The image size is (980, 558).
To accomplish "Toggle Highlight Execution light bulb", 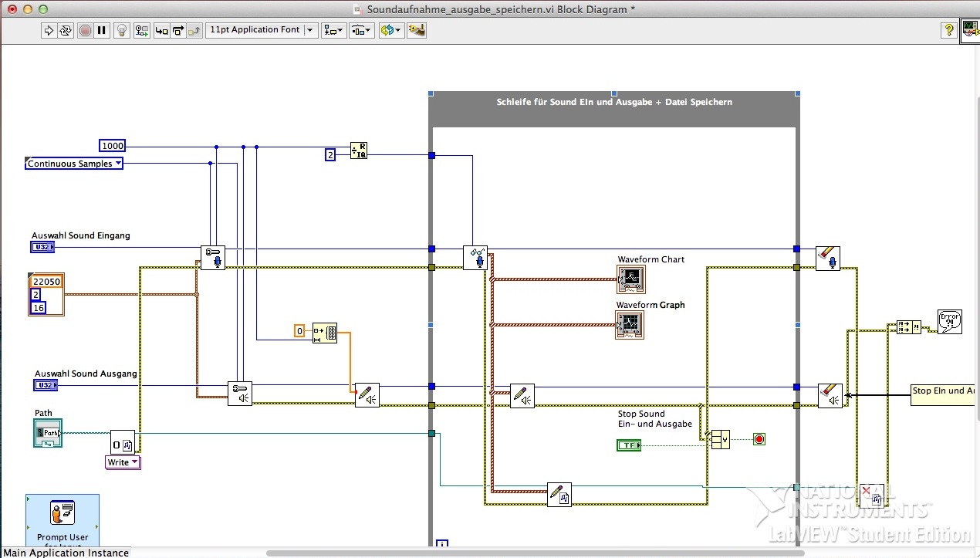I will tap(122, 30).
